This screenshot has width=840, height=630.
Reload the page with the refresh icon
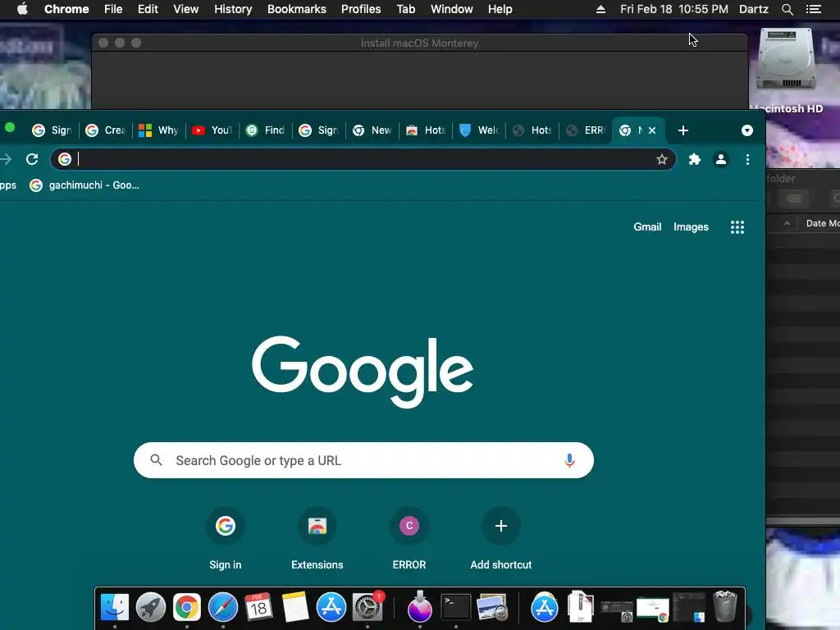[x=32, y=159]
